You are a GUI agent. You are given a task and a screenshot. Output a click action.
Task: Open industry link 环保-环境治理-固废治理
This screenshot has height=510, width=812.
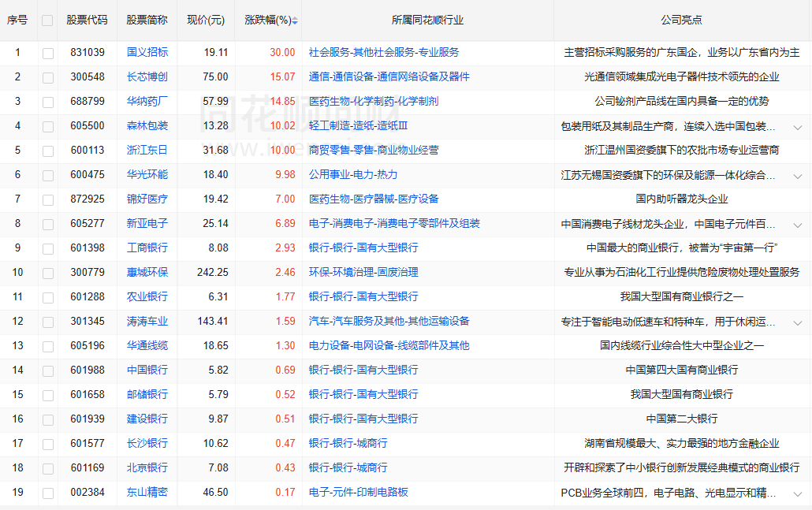tap(363, 273)
